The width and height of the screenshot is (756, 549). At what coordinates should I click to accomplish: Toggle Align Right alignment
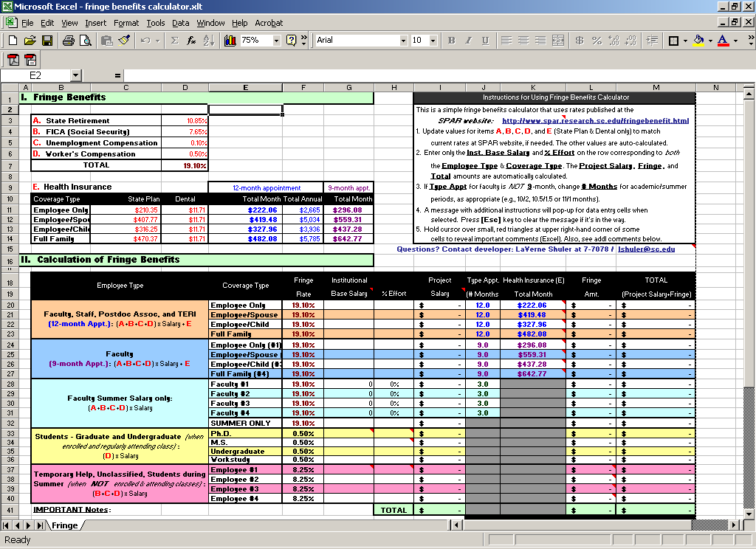pos(540,41)
